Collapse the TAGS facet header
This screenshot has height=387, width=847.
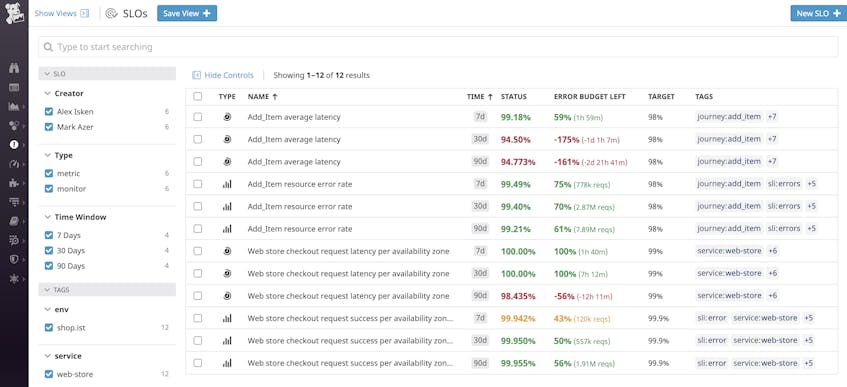107,290
